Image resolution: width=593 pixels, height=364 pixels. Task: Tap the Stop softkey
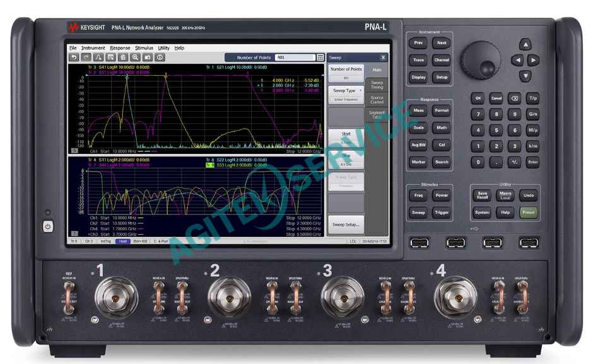coord(346,160)
